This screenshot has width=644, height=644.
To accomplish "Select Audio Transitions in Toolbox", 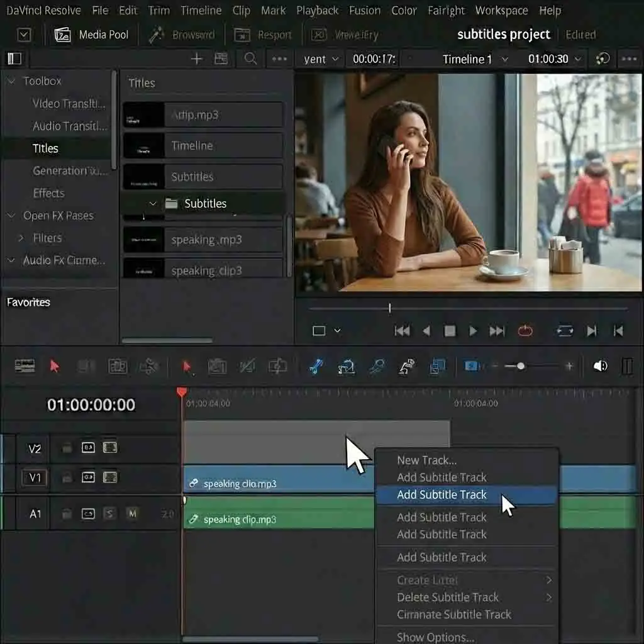I will 69,126.
